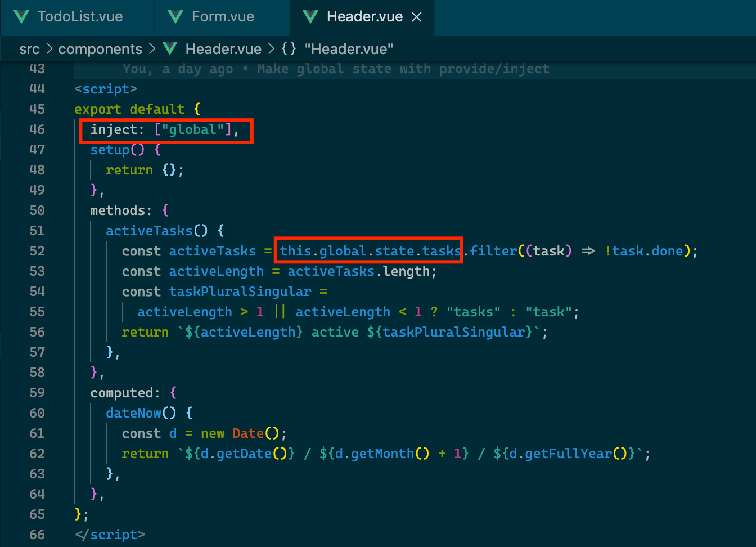Click the Vue icon on the TodoList.vue tab
The image size is (756, 547).
[x=22, y=17]
